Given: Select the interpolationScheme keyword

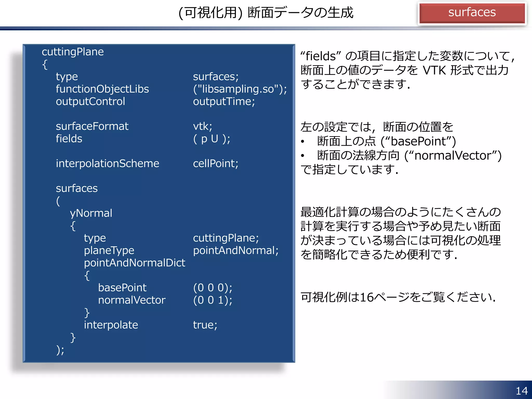Looking at the screenshot, I should (108, 163).
